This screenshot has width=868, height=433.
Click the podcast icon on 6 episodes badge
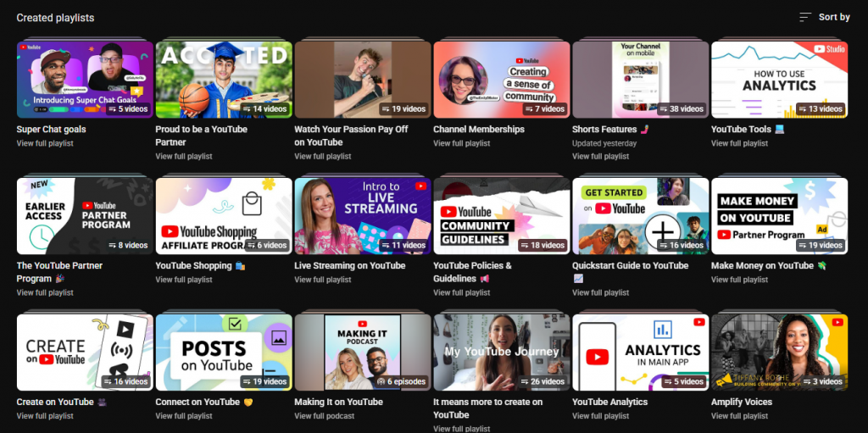381,381
